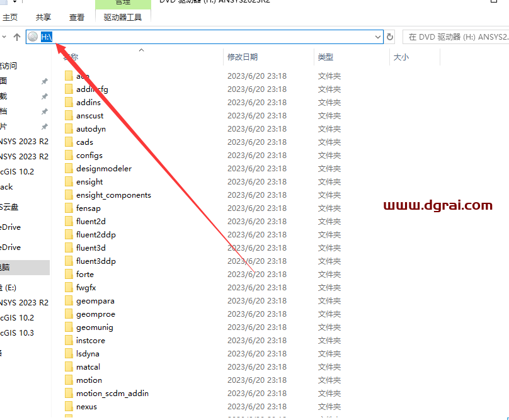This screenshot has width=509, height=420.
Task: Click the DVD drive icon in address bar
Action: coord(33,37)
